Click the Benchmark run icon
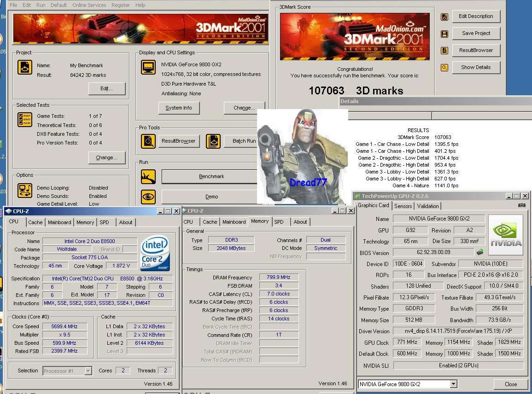The width and height of the screenshot is (532, 394). tap(148, 177)
